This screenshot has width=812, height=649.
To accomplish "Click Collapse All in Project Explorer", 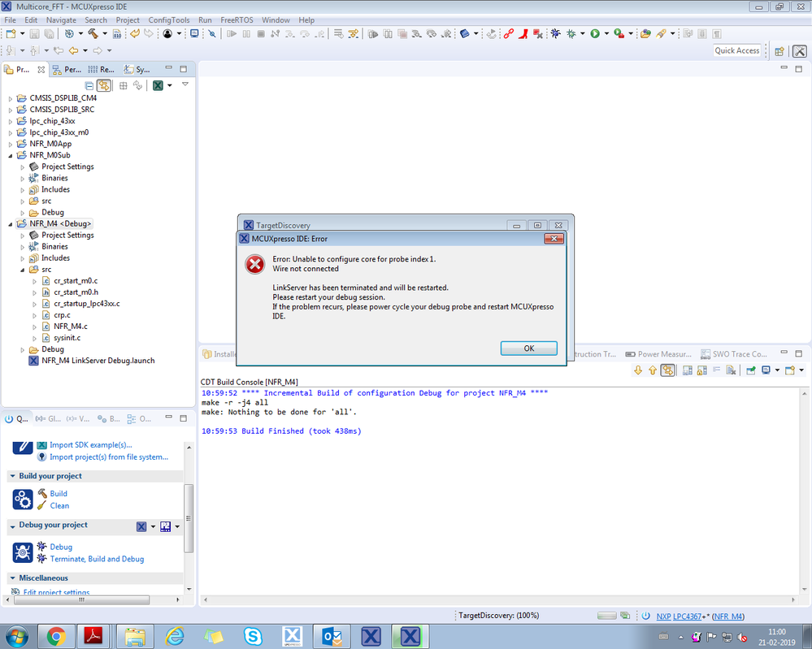I will click(x=89, y=85).
